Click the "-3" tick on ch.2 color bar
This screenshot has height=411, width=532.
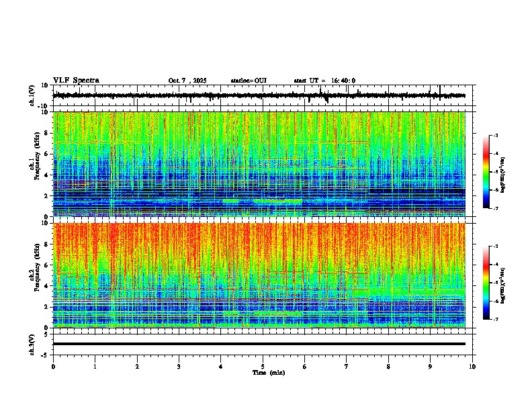(x=495, y=246)
